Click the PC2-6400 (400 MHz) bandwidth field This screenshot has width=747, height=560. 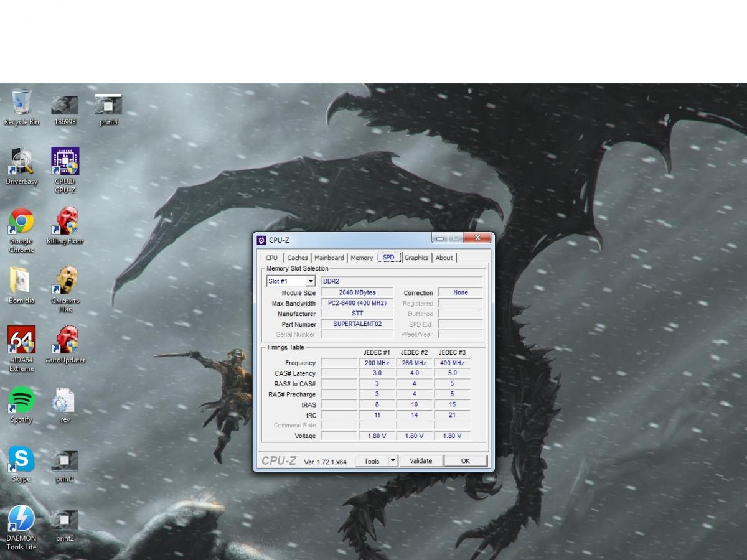click(x=357, y=303)
